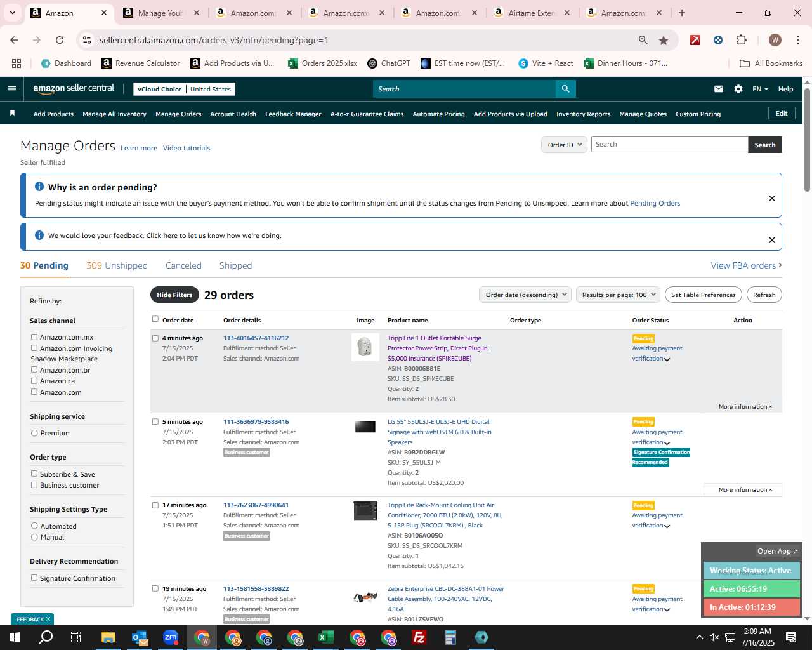
Task: Open the Seller Central hamburger menu
Action: tap(12, 89)
